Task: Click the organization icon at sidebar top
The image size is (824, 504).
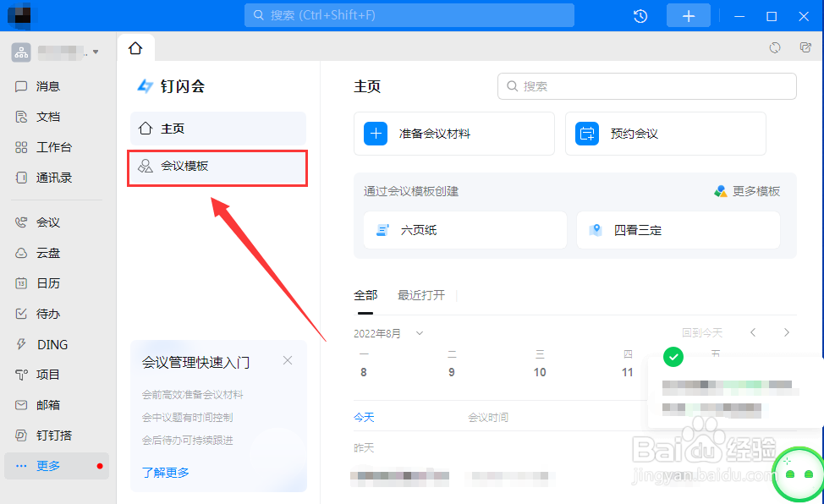Action: click(x=21, y=52)
